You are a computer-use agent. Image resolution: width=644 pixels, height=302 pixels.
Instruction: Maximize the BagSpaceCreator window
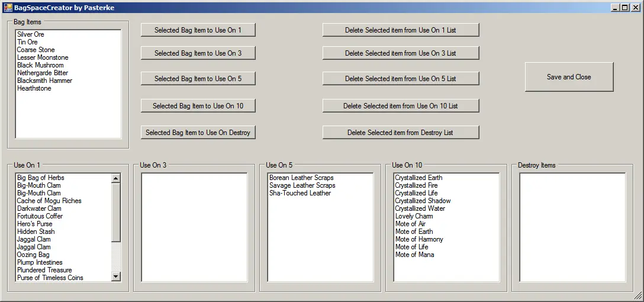point(624,7)
